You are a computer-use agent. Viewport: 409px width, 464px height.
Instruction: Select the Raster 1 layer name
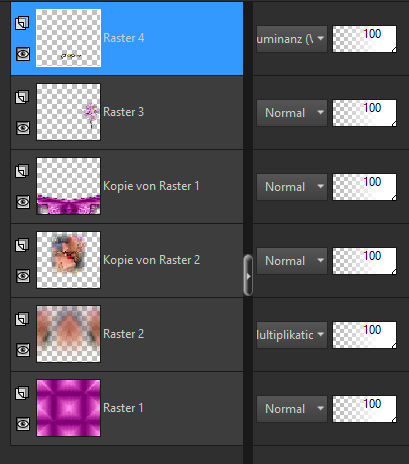pyautogui.click(x=123, y=408)
